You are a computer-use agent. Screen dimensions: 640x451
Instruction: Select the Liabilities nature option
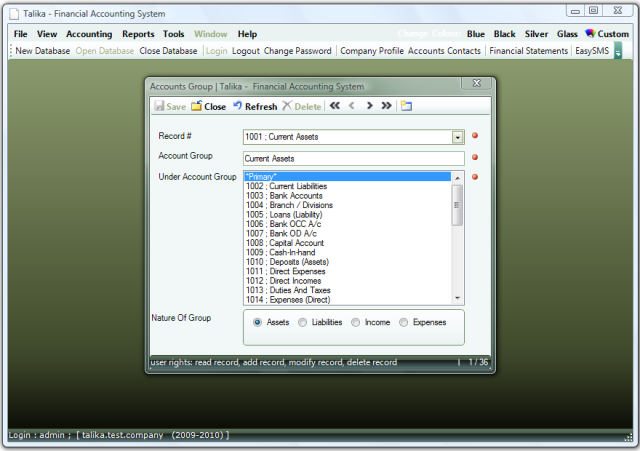(304, 322)
